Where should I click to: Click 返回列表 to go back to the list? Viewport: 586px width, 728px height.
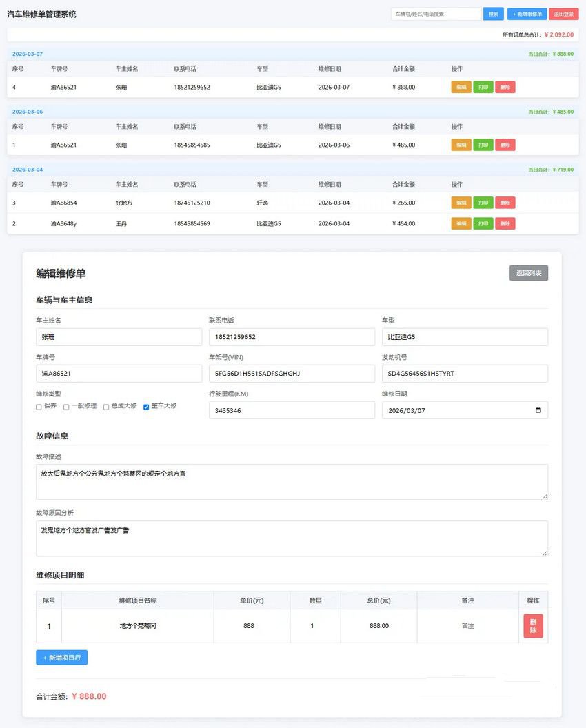coord(529,272)
